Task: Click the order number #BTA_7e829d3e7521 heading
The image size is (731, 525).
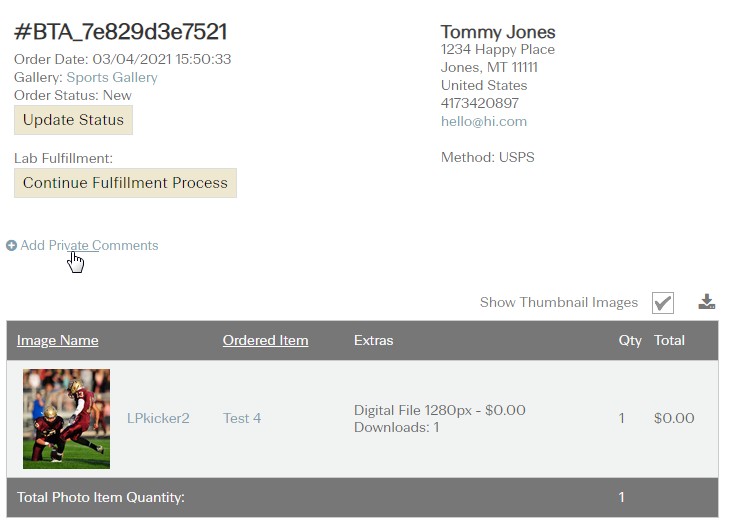Action: click(x=121, y=32)
